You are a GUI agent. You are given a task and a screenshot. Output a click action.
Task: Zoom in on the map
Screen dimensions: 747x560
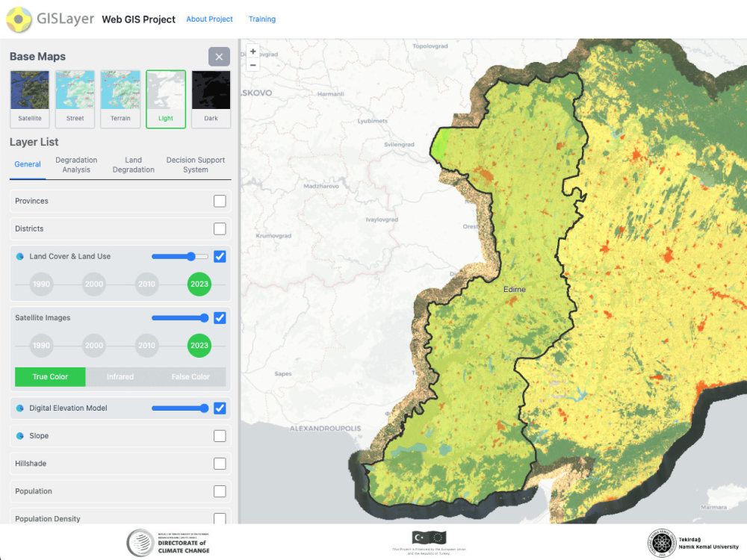click(x=253, y=52)
